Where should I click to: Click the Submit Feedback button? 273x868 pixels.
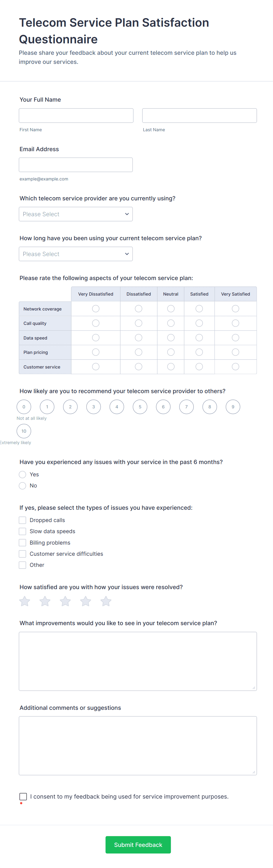(138, 845)
